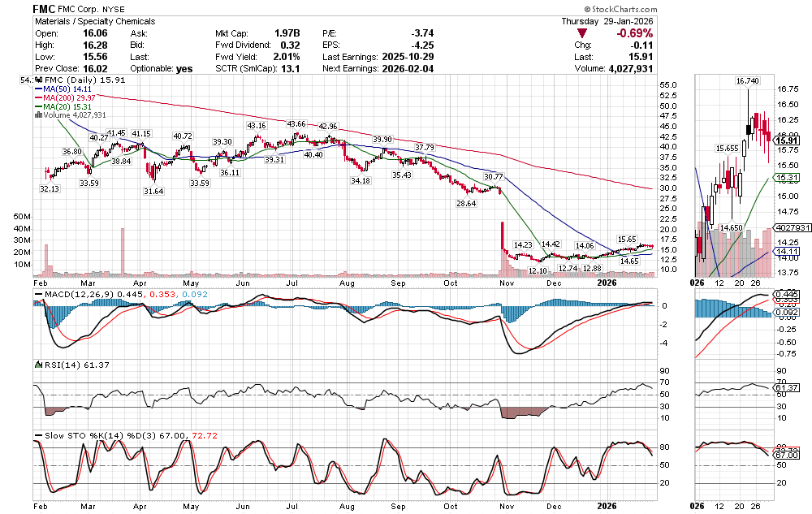Viewport: 812px width, 514px height.
Task: Click the Mkt Cap value 1.97B
Action: click(x=287, y=32)
